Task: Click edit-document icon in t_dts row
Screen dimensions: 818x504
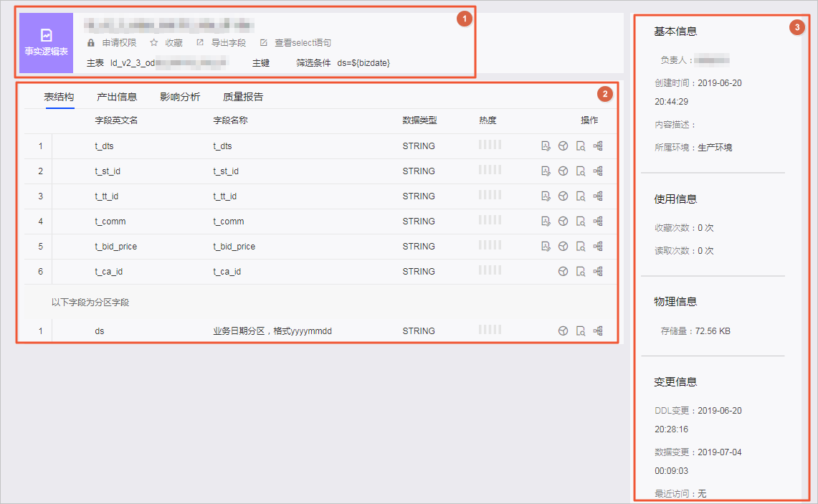Action: click(546, 146)
